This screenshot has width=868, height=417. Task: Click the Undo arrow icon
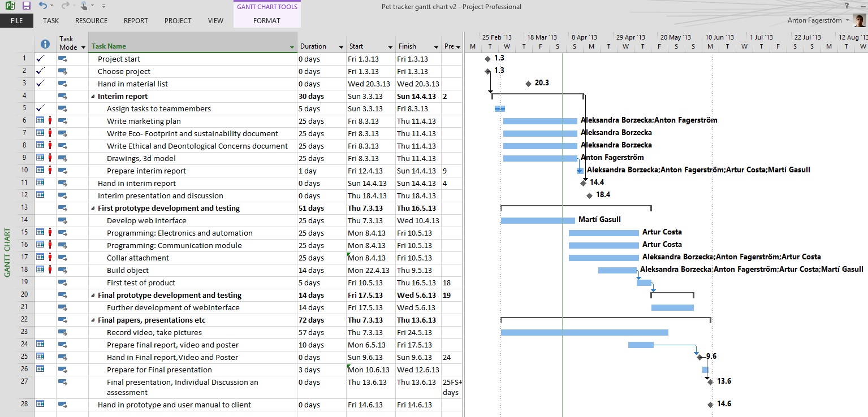43,6
